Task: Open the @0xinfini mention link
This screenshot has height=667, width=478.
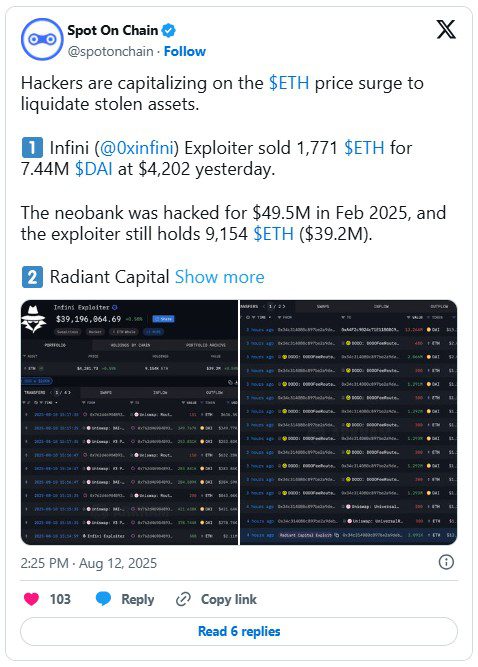Action: (x=137, y=148)
